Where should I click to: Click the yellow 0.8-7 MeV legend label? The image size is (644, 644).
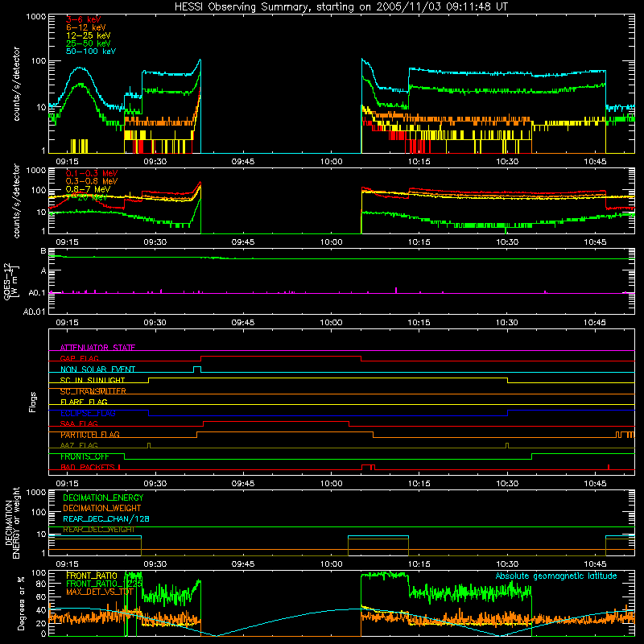[x=88, y=189]
